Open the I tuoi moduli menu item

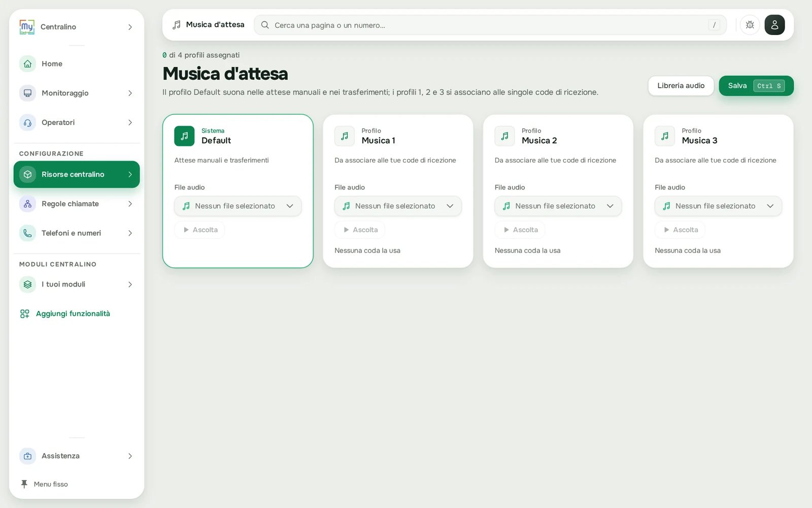click(x=77, y=284)
